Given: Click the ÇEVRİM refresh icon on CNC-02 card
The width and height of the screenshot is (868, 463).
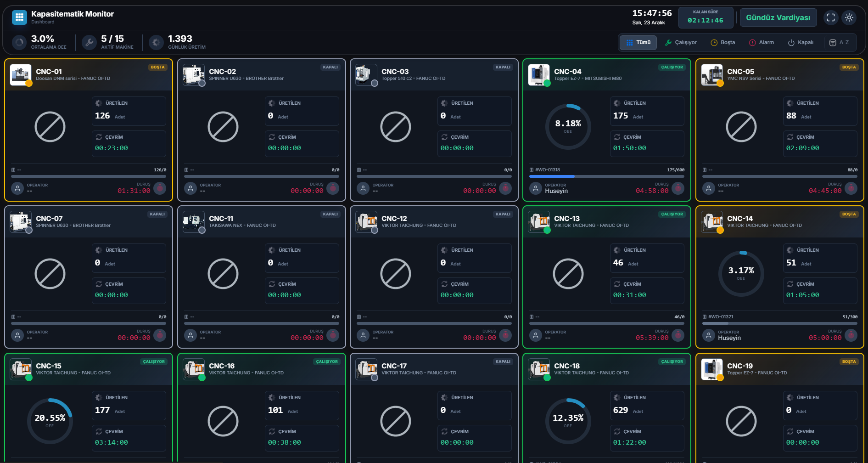Looking at the screenshot, I should coord(272,136).
